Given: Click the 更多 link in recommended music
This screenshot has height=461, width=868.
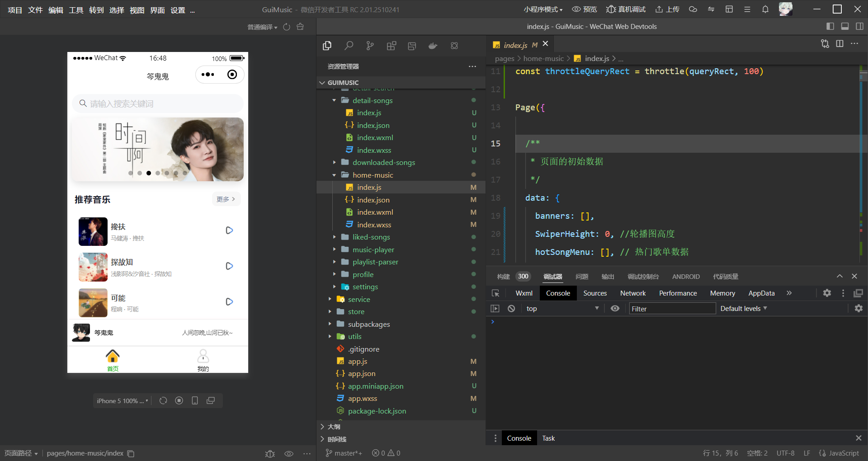Looking at the screenshot, I should 226,199.
